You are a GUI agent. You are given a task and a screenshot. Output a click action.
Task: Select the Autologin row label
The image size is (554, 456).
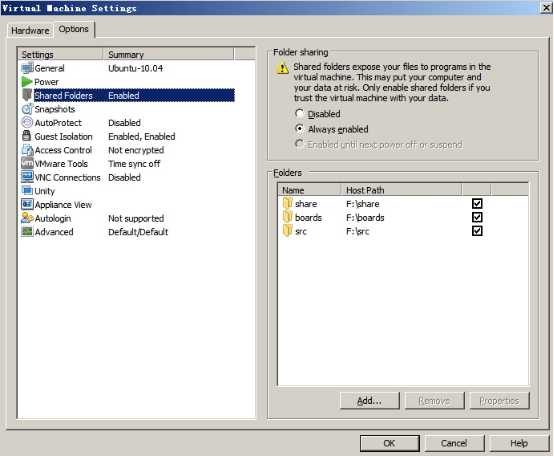pos(53,219)
